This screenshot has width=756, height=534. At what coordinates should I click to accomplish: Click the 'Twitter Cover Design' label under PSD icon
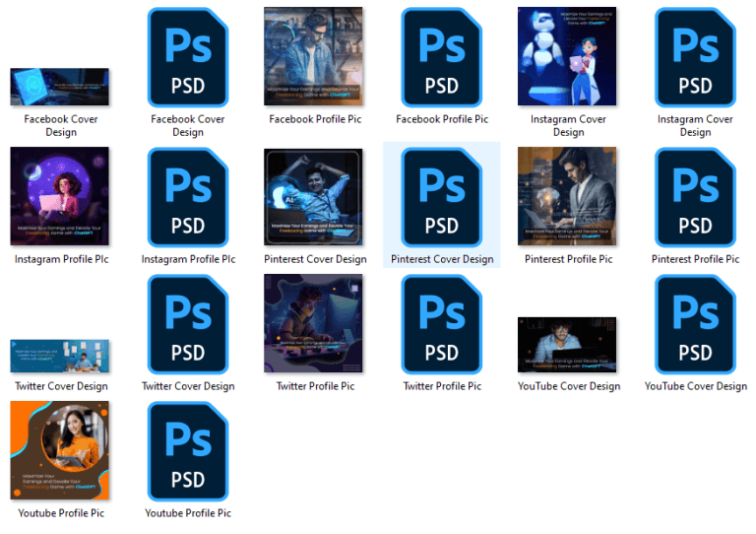click(x=188, y=386)
